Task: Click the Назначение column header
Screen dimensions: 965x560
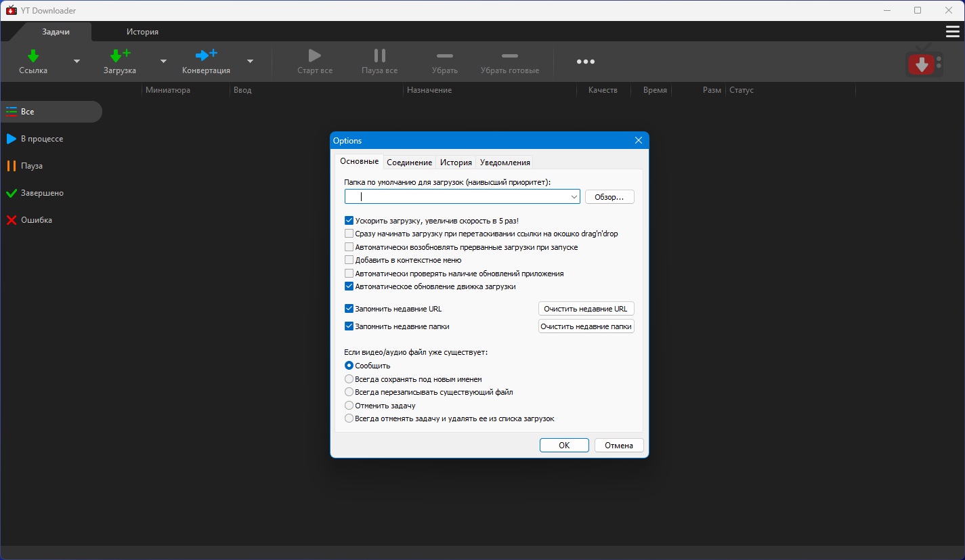Action: [490, 90]
